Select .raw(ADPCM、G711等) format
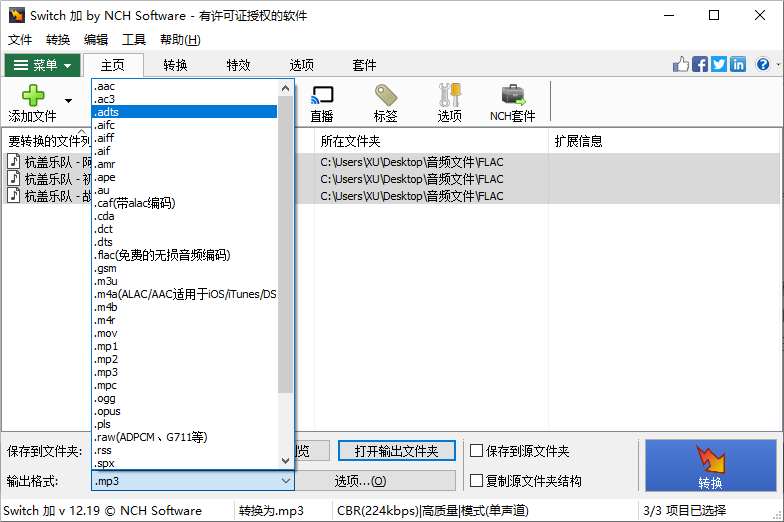Viewport: 784px width, 522px height. [184, 437]
